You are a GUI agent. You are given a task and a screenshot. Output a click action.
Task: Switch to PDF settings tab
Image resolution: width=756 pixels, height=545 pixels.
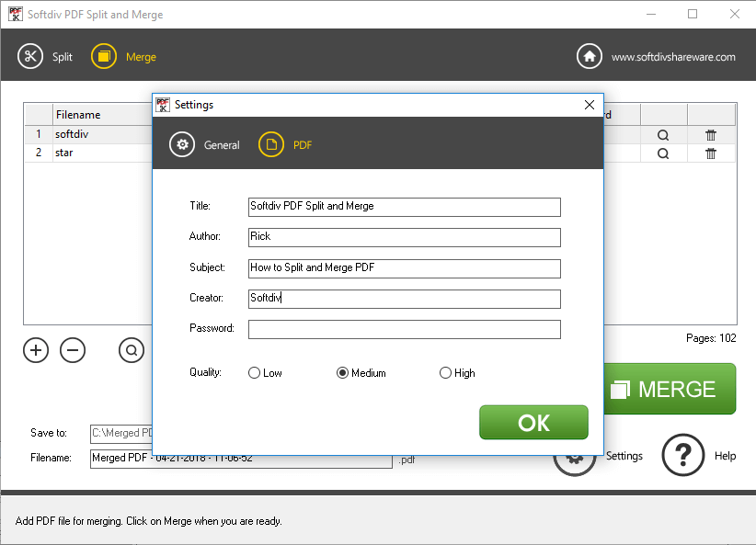point(271,144)
